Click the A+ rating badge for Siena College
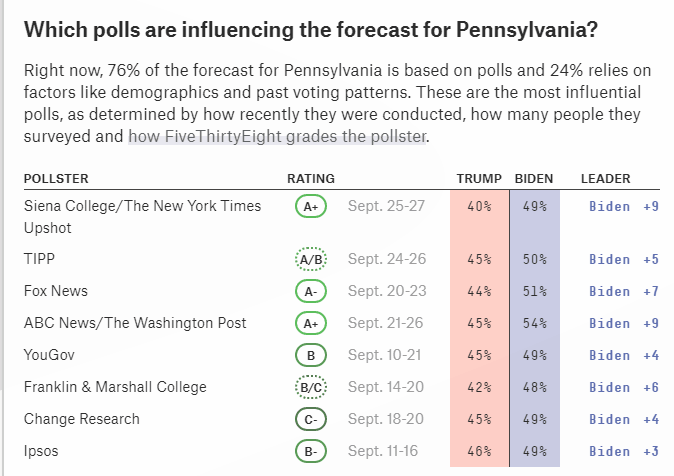The image size is (674, 476). [311, 206]
